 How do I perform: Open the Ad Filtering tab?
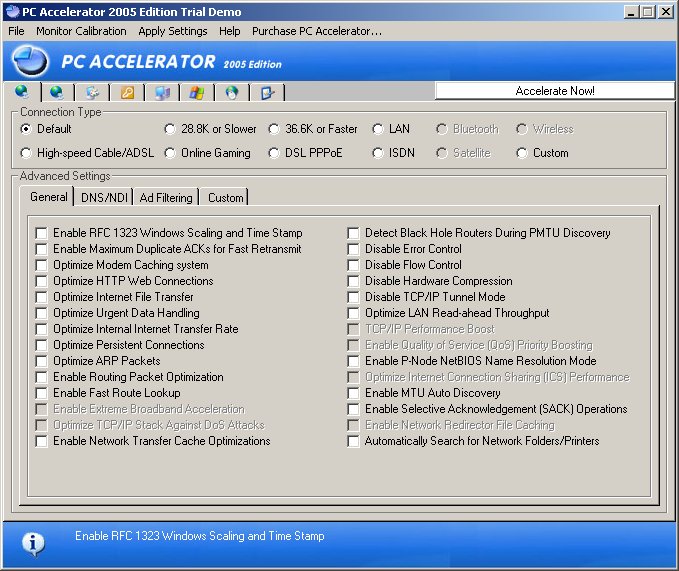coord(166,198)
